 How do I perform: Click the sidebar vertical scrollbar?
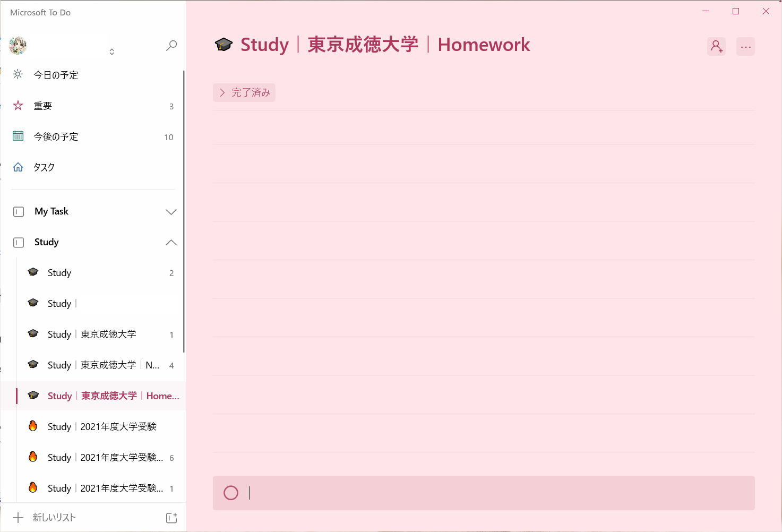[184, 212]
